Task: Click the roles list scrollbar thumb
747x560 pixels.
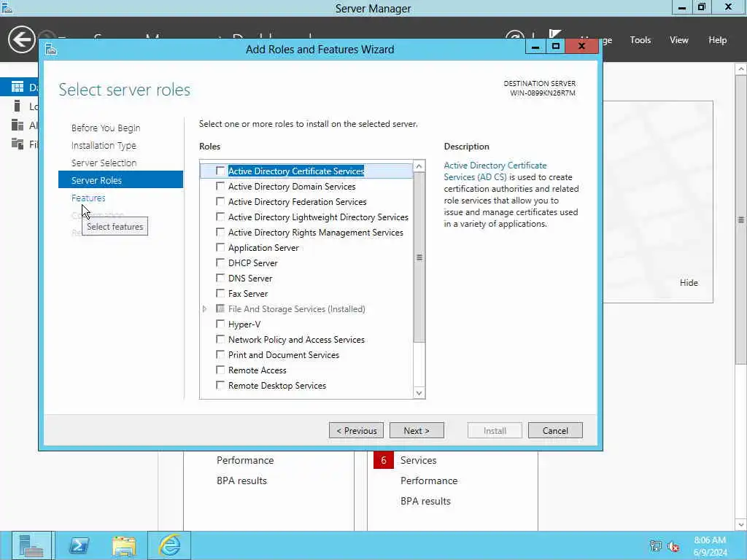Action: [419, 257]
